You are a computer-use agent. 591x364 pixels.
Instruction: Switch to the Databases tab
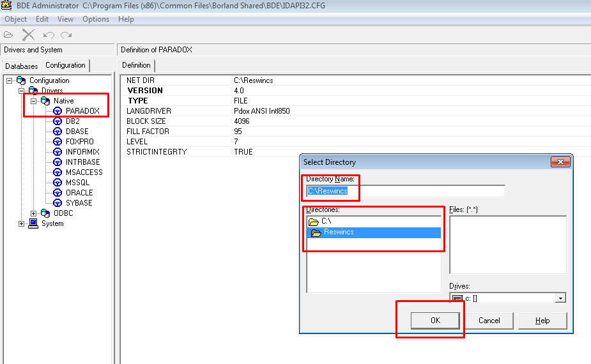pos(22,66)
